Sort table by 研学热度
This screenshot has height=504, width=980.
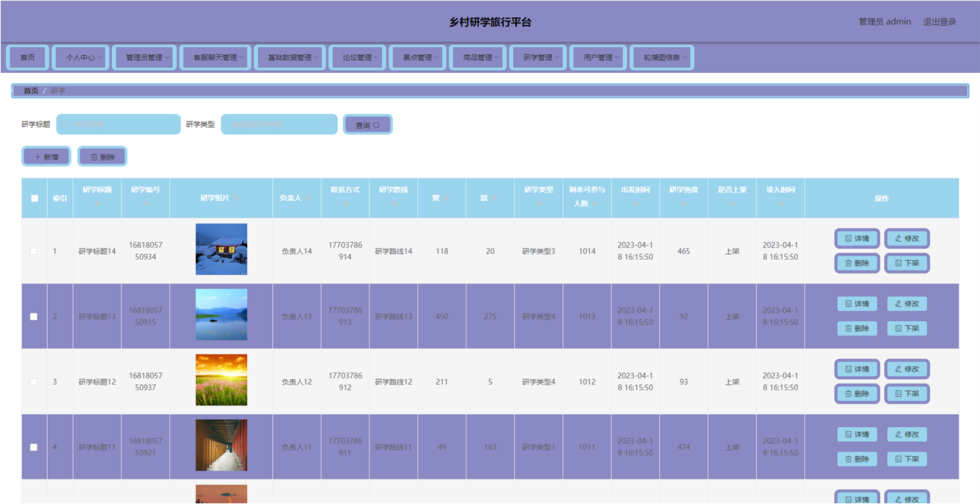tap(684, 204)
